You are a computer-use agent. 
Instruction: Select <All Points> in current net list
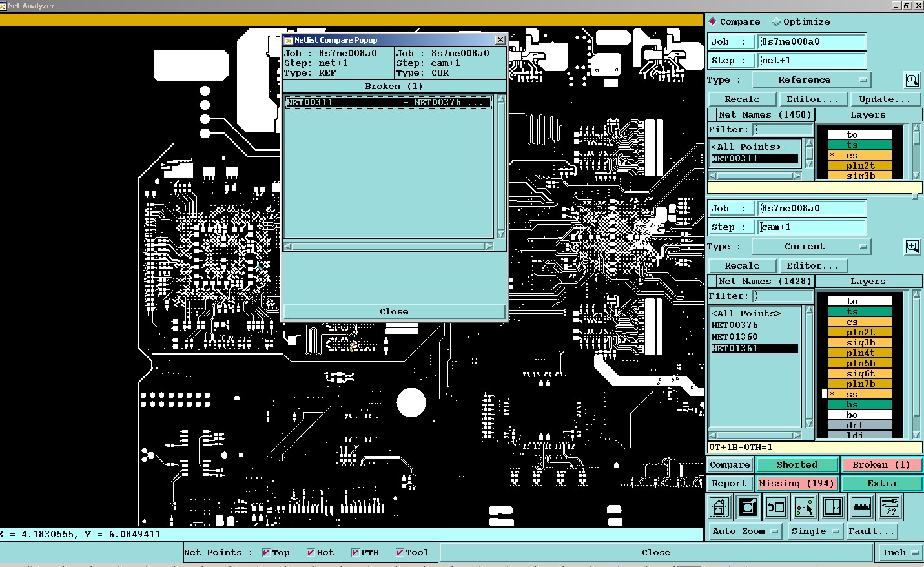click(x=754, y=314)
